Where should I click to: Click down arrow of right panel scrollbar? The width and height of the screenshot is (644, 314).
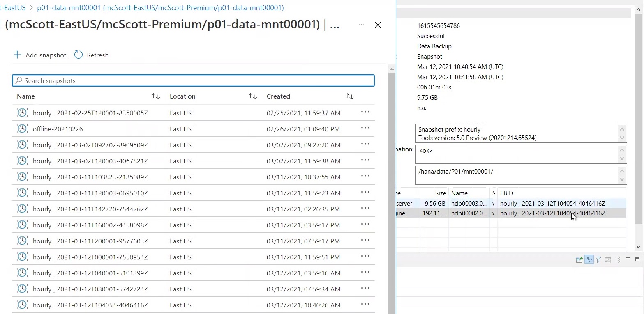[638, 247]
